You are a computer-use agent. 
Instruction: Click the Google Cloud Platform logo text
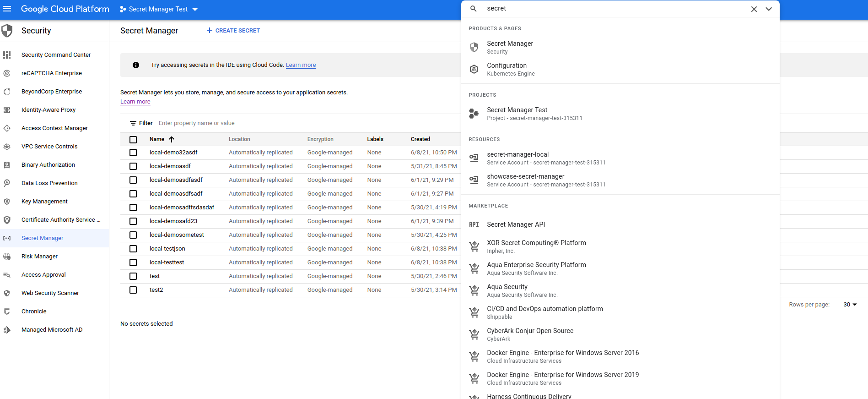[65, 9]
